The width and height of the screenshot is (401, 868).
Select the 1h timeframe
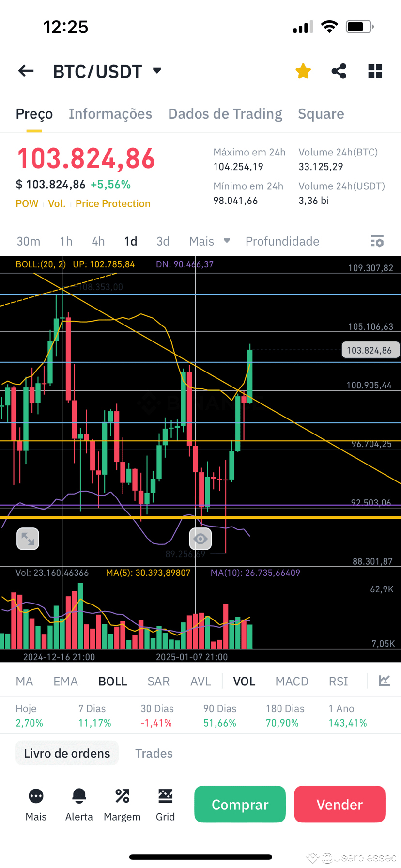pos(66,241)
